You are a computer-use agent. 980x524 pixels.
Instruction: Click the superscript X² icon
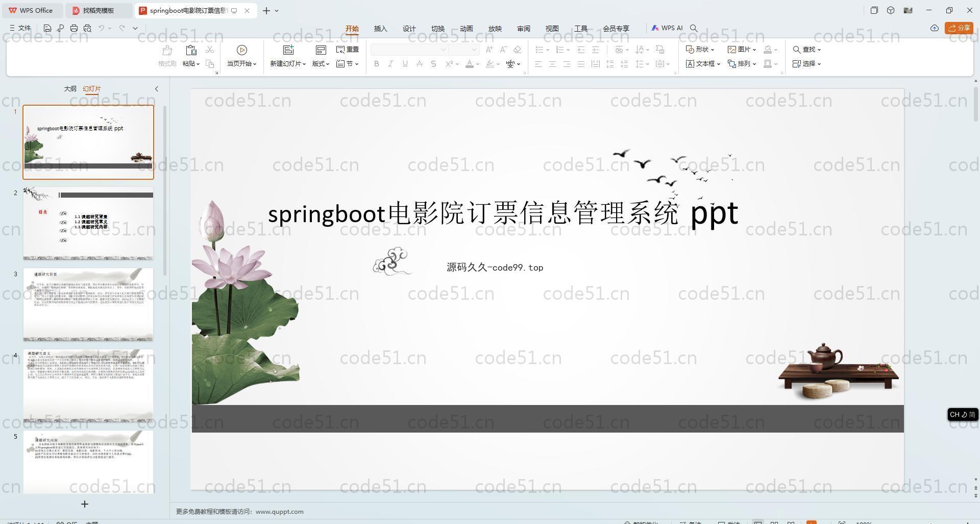pyautogui.click(x=449, y=64)
